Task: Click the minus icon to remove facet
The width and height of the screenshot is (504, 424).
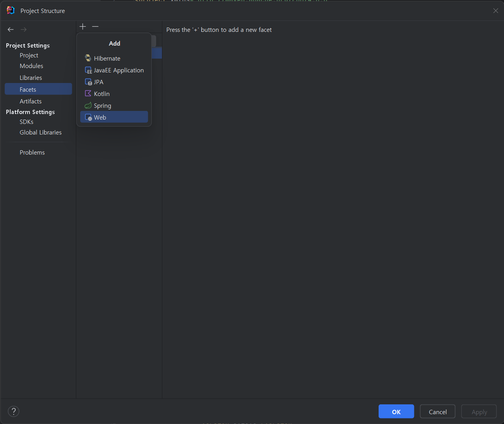Action: tap(95, 26)
